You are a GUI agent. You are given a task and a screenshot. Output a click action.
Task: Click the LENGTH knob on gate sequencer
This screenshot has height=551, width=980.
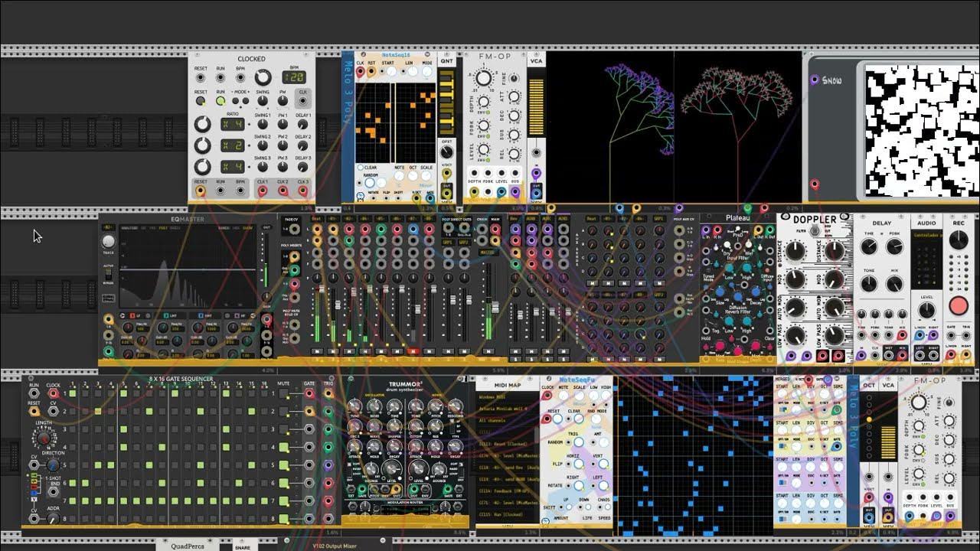point(44,439)
